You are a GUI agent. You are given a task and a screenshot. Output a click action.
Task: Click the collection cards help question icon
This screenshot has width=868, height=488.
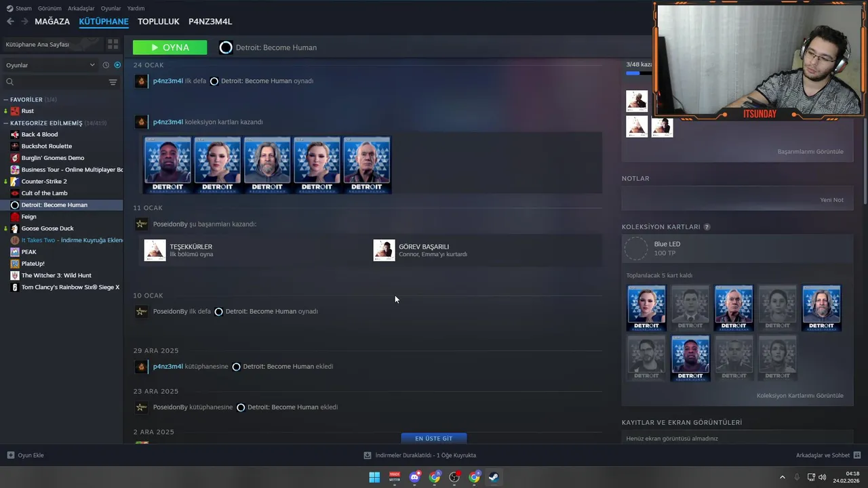point(707,227)
